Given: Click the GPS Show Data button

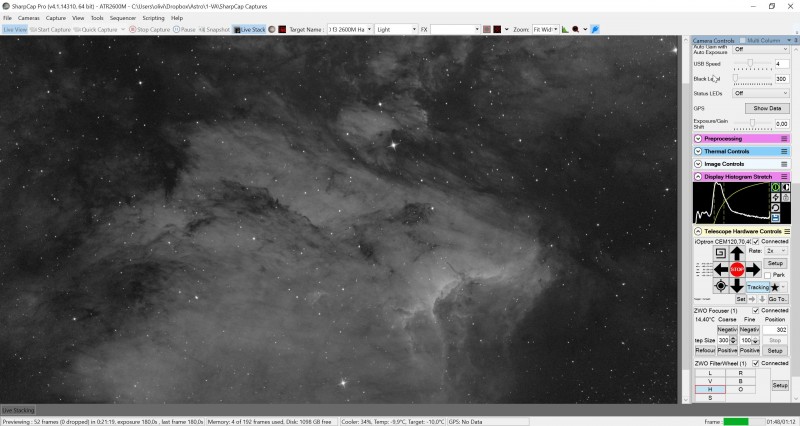Looking at the screenshot, I should [767, 108].
